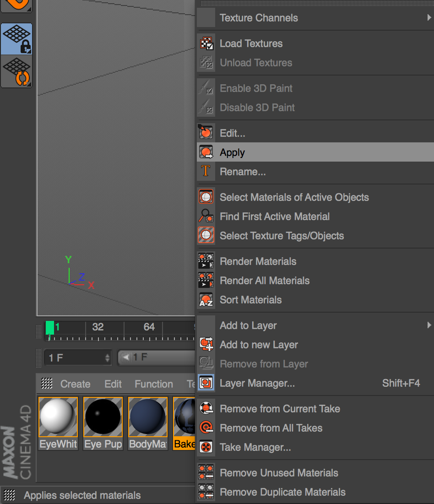Viewport: 434px width, 504px height.
Task: Click the Layer Manager icon
Action: pyautogui.click(x=206, y=383)
